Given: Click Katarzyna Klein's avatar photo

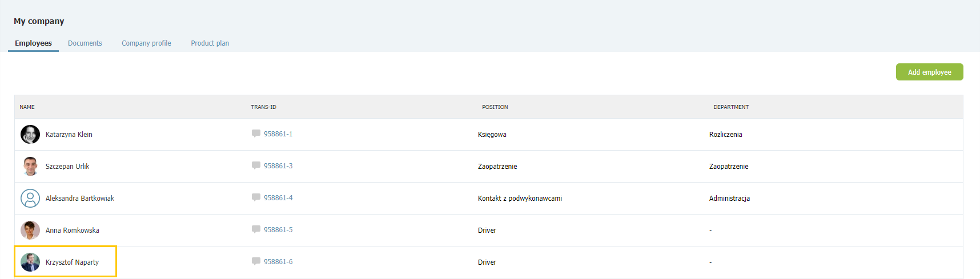Looking at the screenshot, I should (30, 135).
